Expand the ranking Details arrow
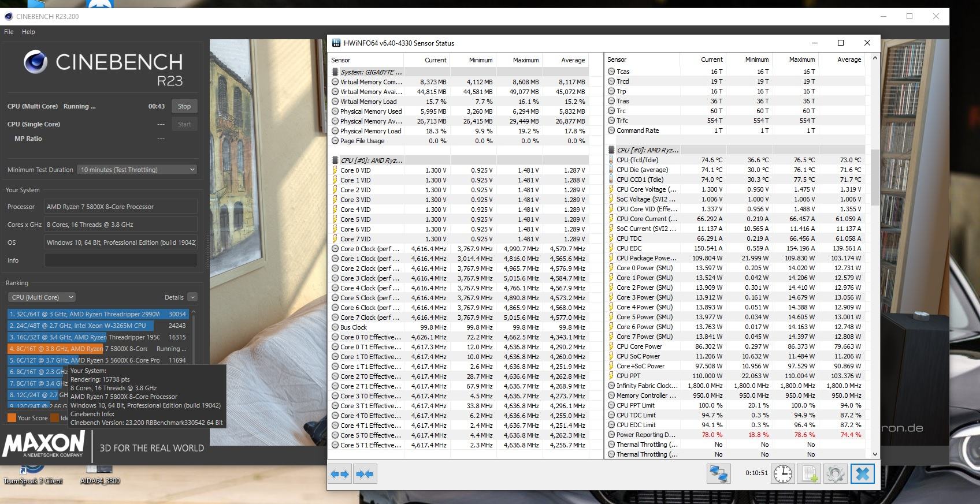This screenshot has width=980, height=504. (x=192, y=297)
